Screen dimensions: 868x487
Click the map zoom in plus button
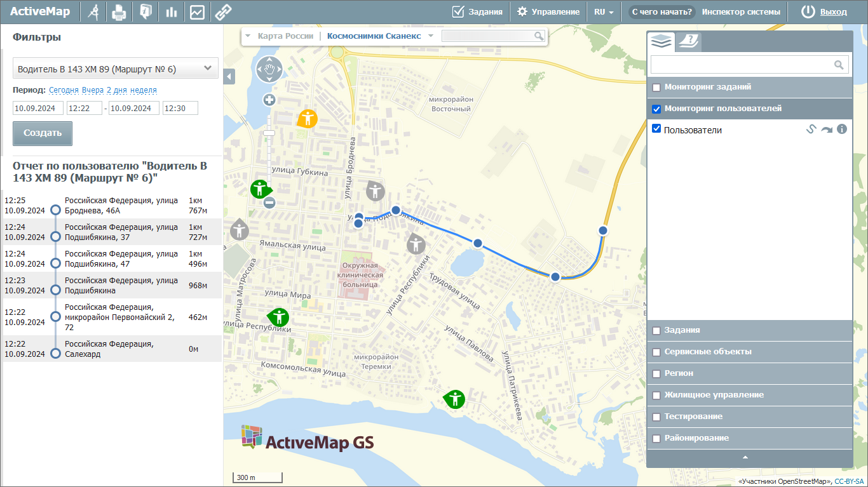269,100
